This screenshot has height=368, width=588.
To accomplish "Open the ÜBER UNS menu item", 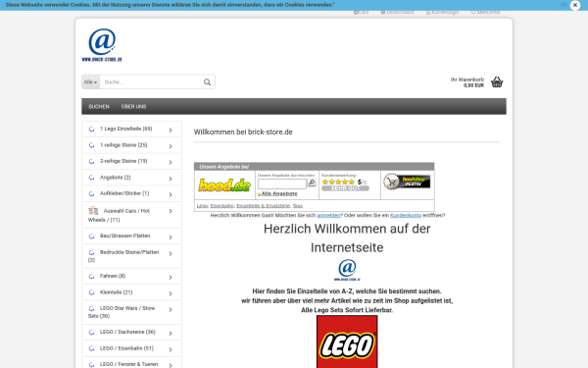I will coord(133,107).
